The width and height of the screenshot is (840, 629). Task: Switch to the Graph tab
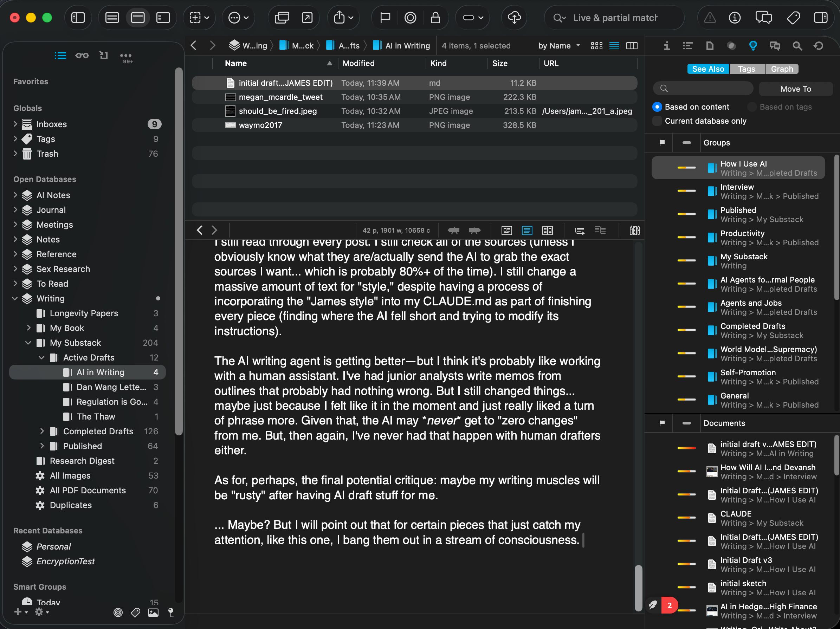[x=782, y=69]
